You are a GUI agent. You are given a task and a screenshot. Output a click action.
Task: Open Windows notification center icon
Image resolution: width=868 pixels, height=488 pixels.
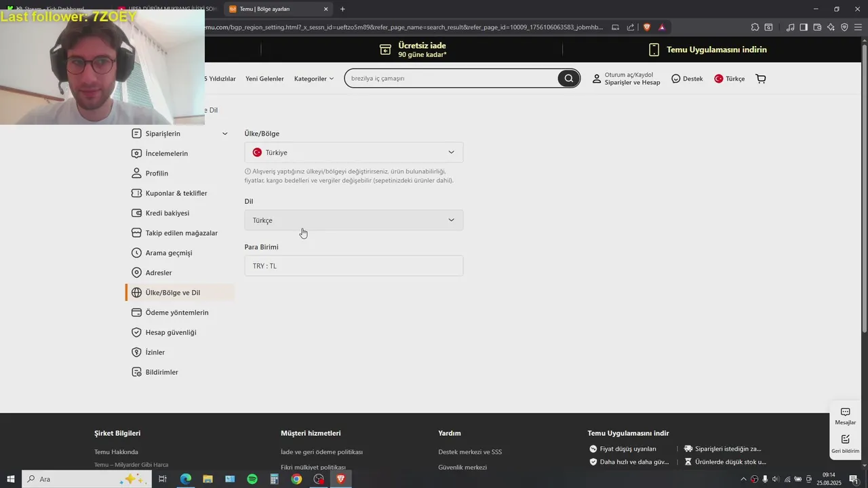854,479
